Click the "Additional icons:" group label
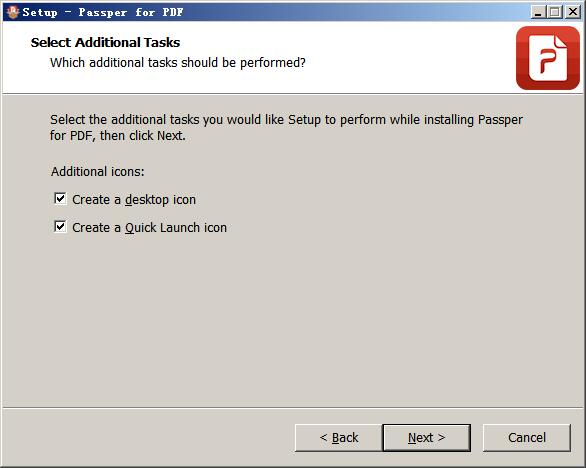The image size is (586, 468). [x=98, y=172]
